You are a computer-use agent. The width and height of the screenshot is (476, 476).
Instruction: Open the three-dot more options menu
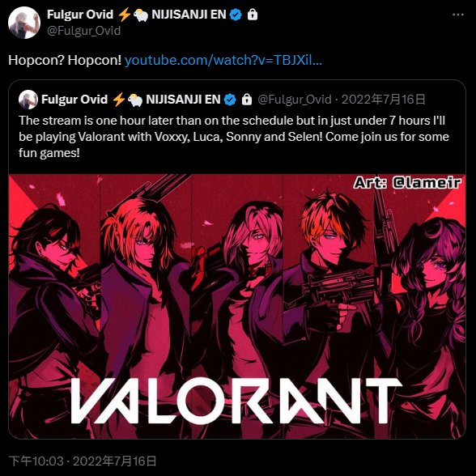click(x=458, y=15)
